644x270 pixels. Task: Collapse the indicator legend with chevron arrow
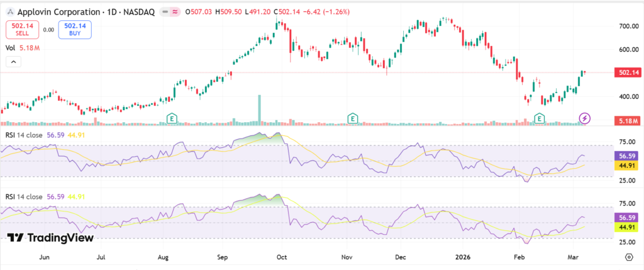pos(12,62)
